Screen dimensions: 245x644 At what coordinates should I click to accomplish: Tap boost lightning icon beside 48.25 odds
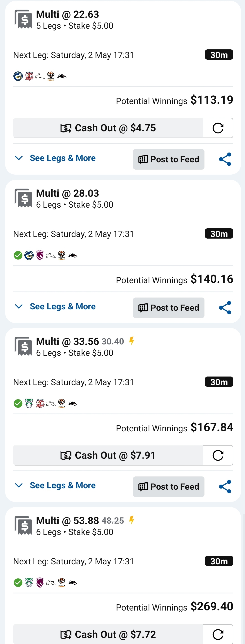(x=132, y=520)
